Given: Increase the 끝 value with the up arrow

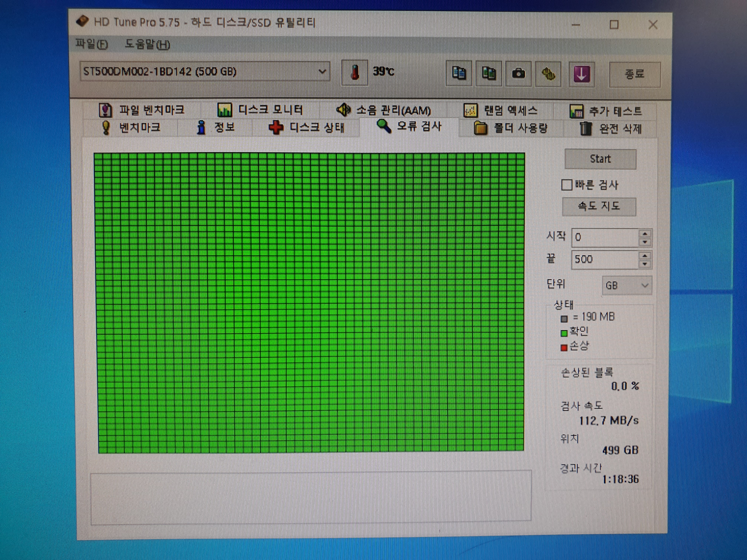Looking at the screenshot, I should (645, 256).
